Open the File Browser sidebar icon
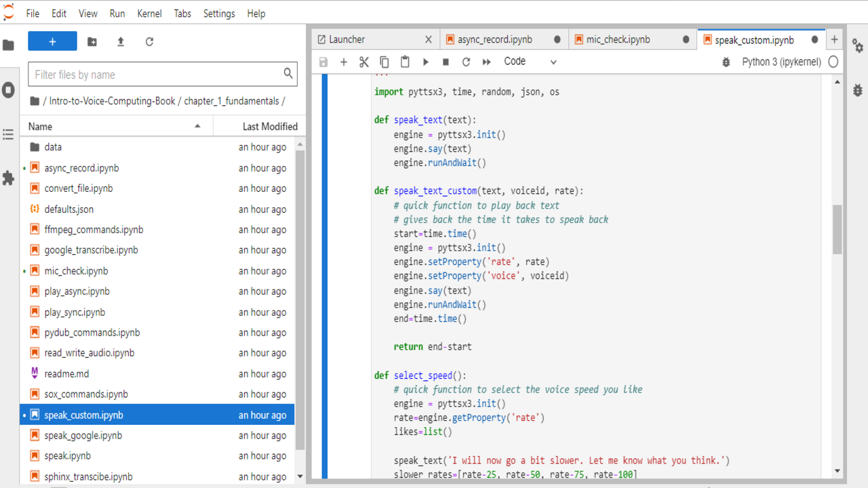The width and height of the screenshot is (868, 488). pos(8,45)
